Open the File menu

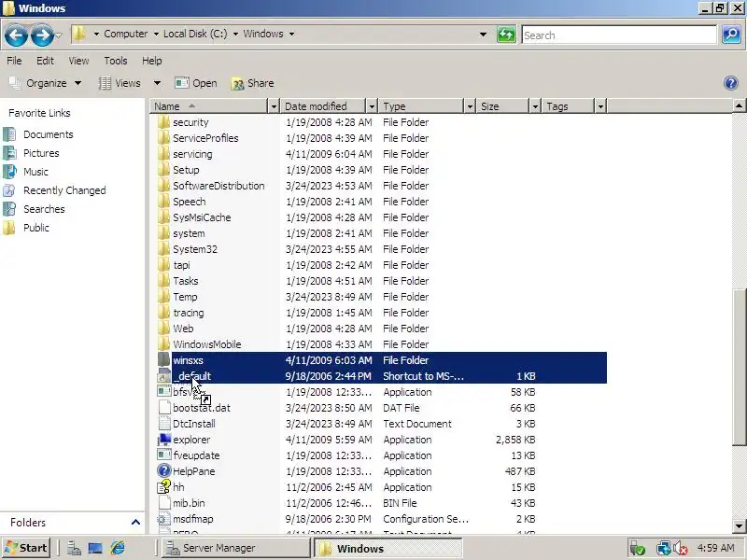point(14,61)
